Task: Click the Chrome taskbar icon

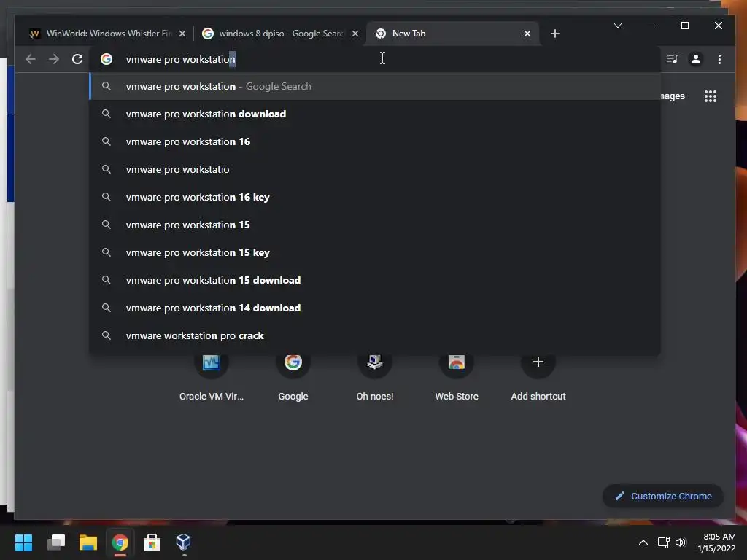Action: pyautogui.click(x=120, y=542)
